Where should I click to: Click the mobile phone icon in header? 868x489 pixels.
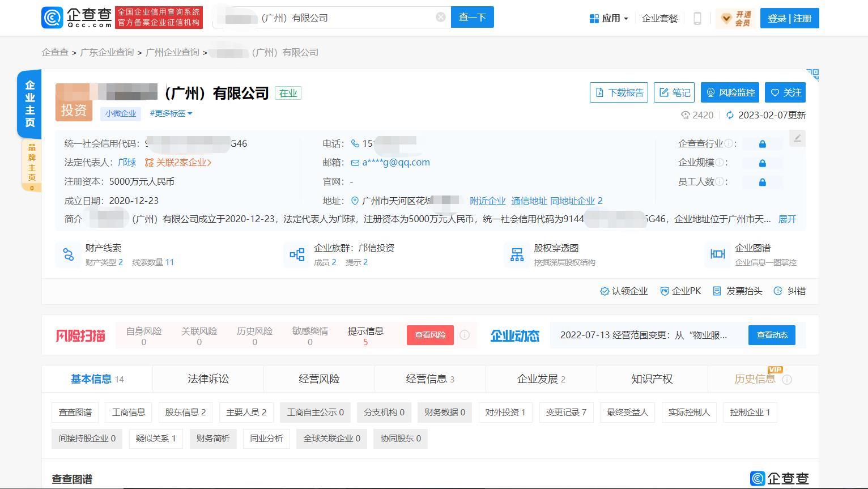[697, 18]
